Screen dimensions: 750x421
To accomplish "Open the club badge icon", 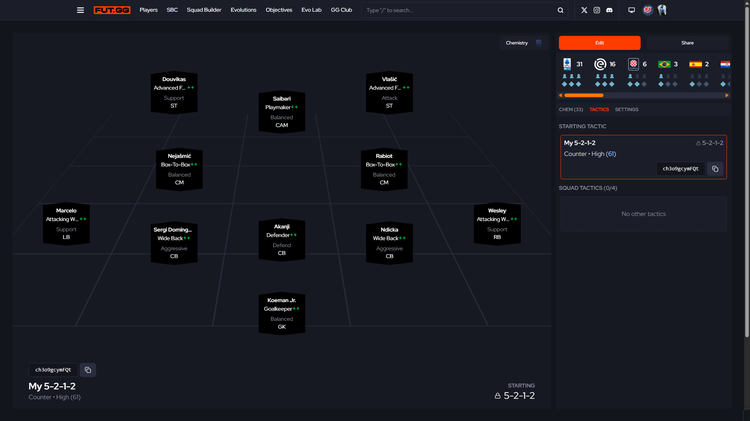I will point(648,10).
